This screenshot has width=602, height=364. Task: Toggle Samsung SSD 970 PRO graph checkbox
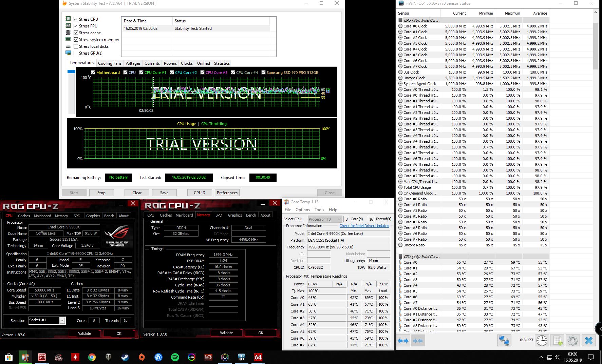click(x=263, y=73)
